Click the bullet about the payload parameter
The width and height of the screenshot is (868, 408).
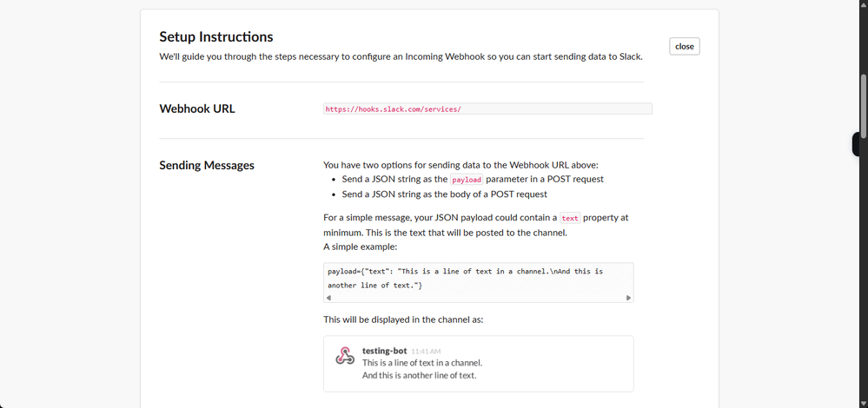pos(473,179)
